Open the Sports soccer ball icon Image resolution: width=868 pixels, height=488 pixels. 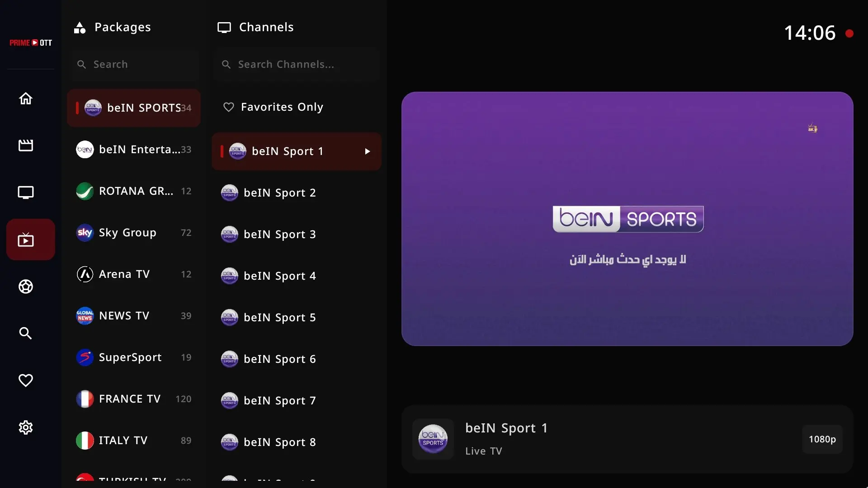pos(26,286)
